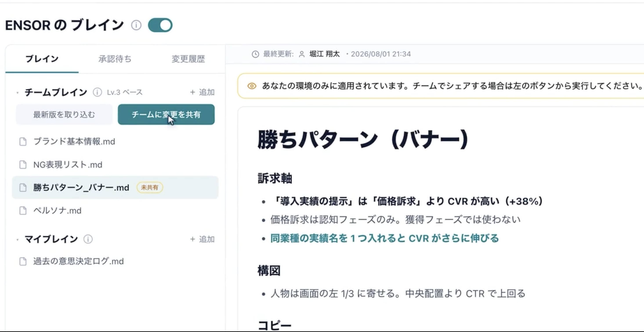
Task: Click the コピー section heading
Action: (x=275, y=325)
